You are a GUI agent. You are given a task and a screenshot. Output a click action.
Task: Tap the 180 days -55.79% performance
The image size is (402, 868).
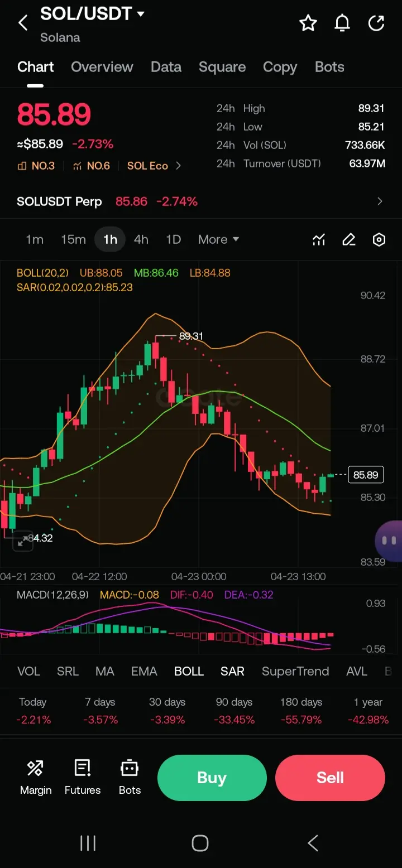click(x=301, y=711)
